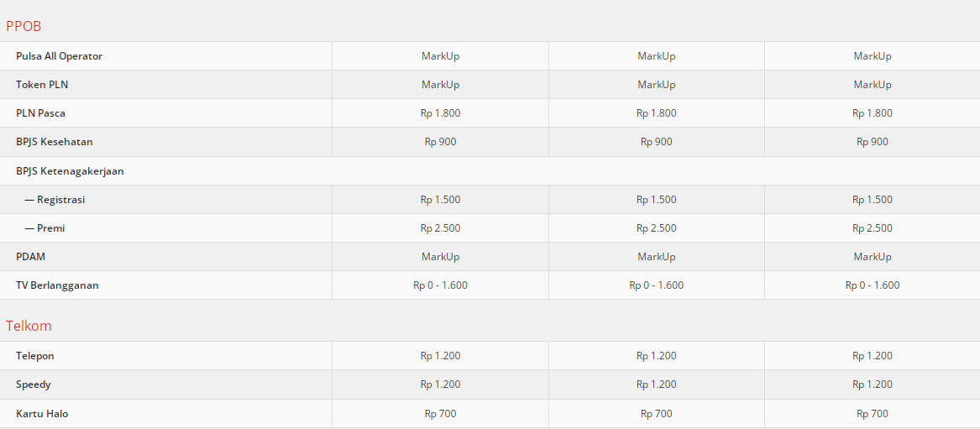Click the leftmost Rp 2.500 Premi value

pos(440,228)
